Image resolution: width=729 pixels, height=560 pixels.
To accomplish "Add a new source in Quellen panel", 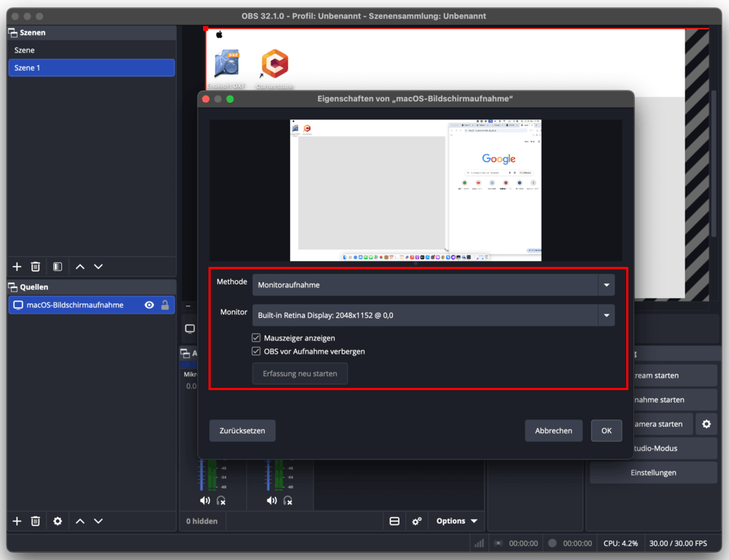I will tap(17, 521).
